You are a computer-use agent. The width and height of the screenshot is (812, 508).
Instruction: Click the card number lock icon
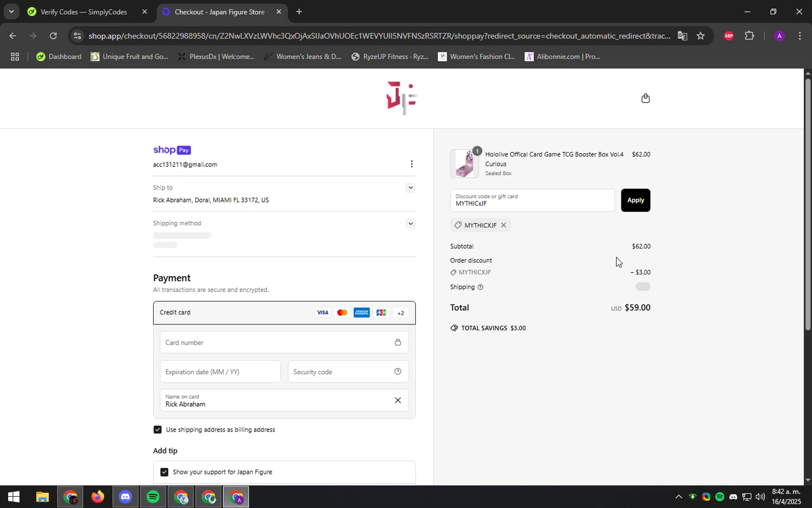397,342
